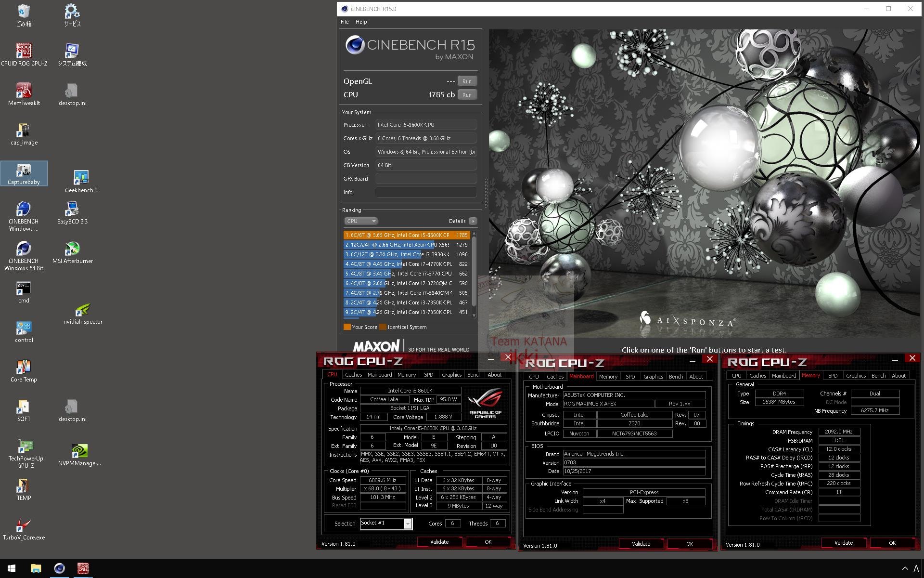The height and width of the screenshot is (578, 924).
Task: Switch to ROG CPU-Z taskbar icon
Action: point(83,568)
